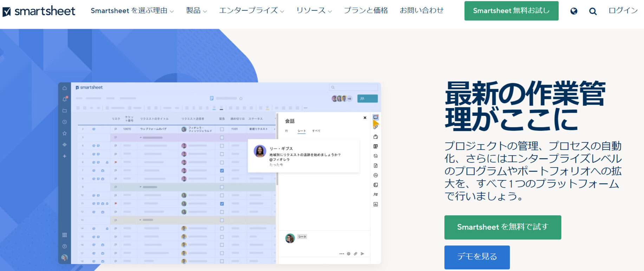Open the Favorites star in the sidebar
The image size is (644, 271).
(65, 133)
